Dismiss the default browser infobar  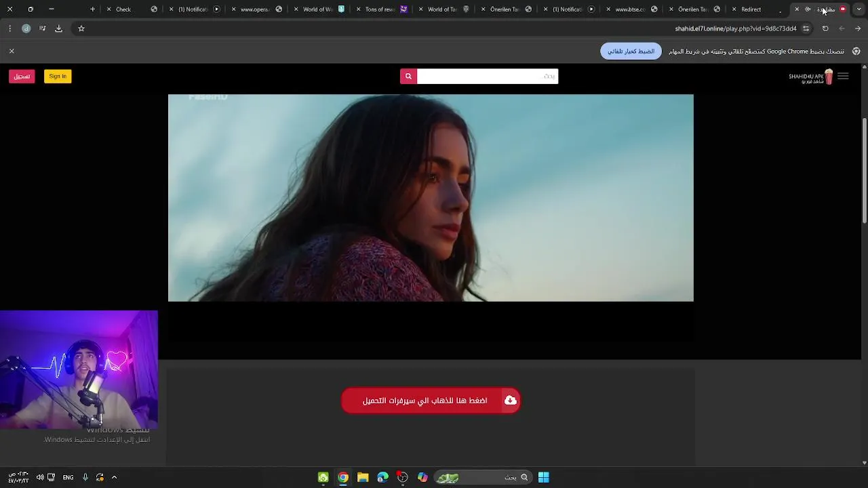point(12,51)
